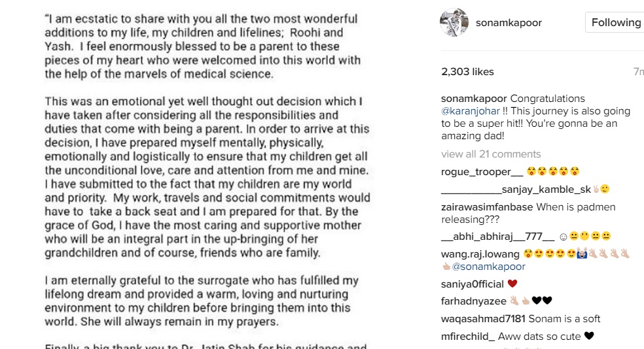
Task: Expand view all 21 comments
Action: tap(491, 154)
